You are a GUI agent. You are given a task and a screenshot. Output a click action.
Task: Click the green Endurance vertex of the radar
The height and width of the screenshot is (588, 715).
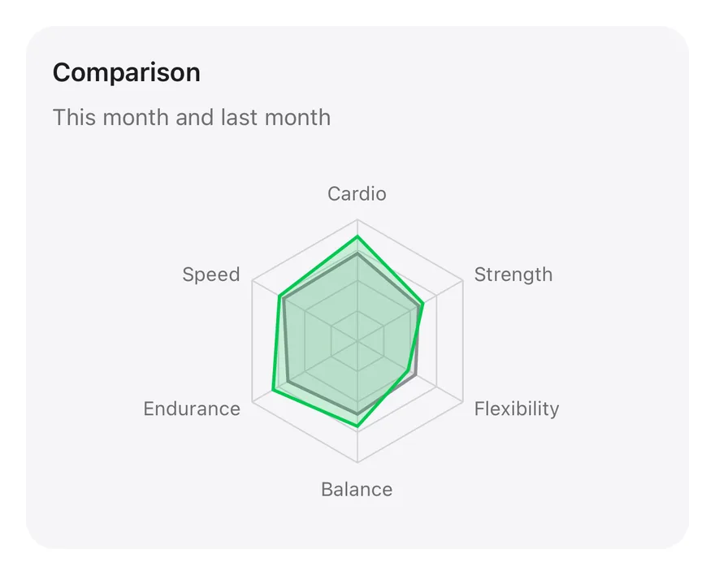point(273,389)
